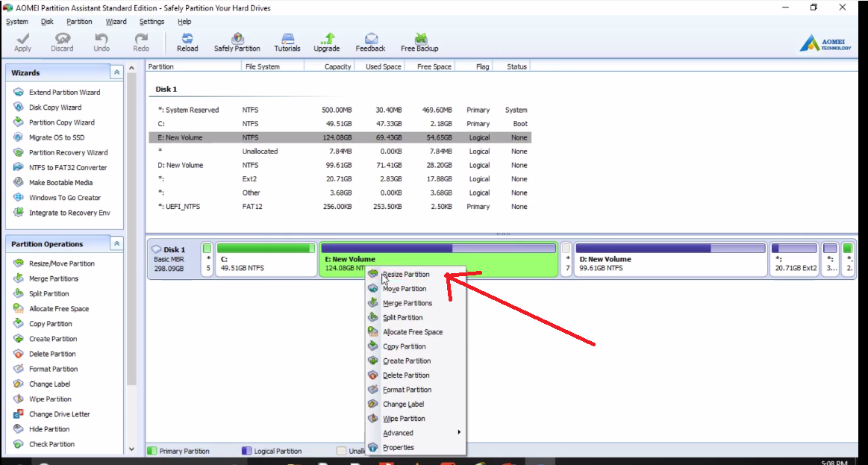The height and width of the screenshot is (465, 868).
Task: Choose Move Partition in context menu
Action: click(x=416, y=288)
